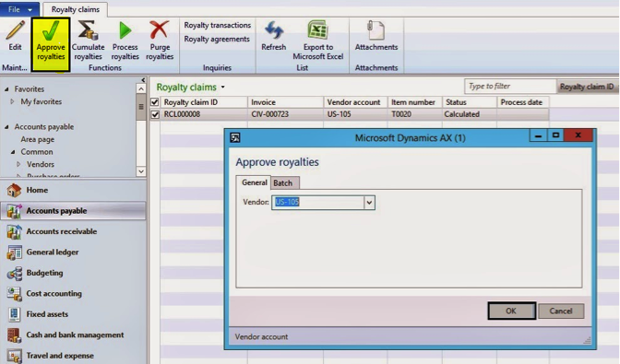Image resolution: width=620 pixels, height=364 pixels.
Task: Close the Microsoft Dynamics AX dialog
Action: [578, 135]
